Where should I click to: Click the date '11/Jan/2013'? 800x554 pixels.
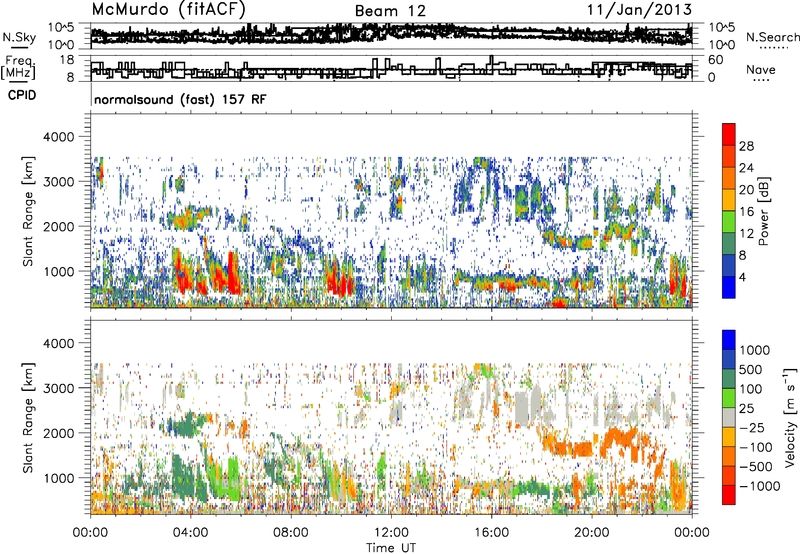(x=639, y=9)
